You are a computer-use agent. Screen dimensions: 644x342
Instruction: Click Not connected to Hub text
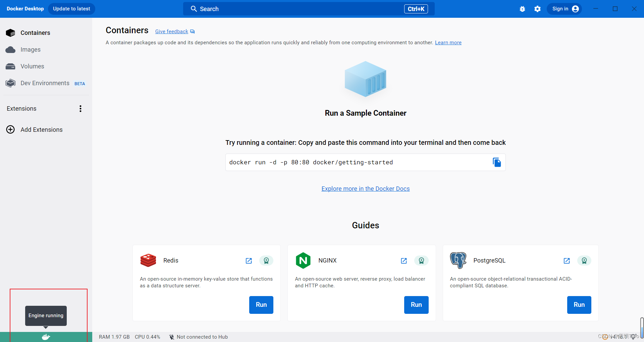pyautogui.click(x=202, y=337)
